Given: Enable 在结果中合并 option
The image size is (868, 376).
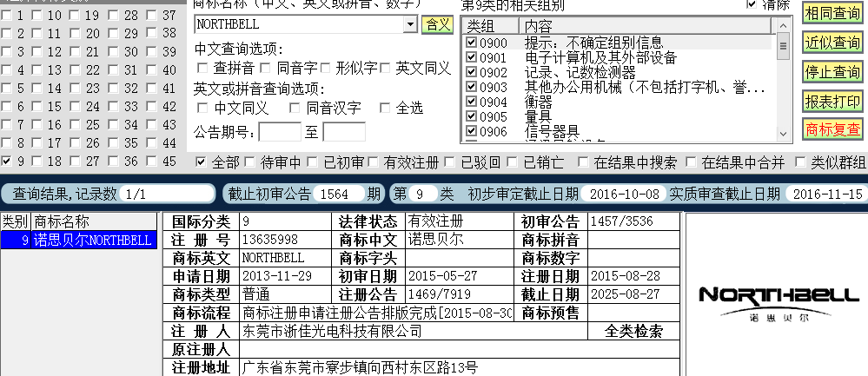Looking at the screenshot, I should (691, 162).
